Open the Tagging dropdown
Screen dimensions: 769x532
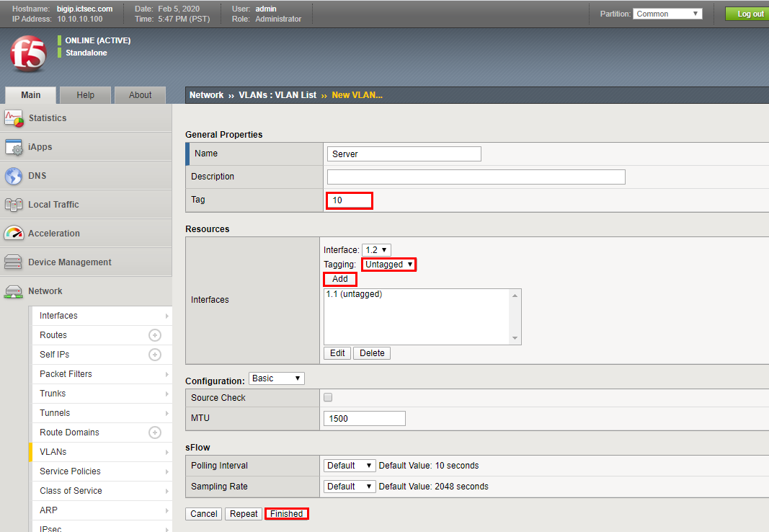coord(389,265)
